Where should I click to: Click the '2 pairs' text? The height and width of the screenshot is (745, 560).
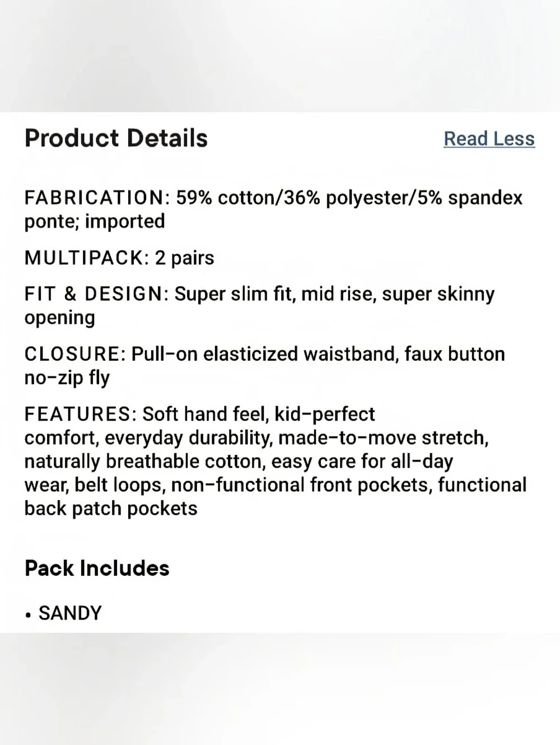[x=185, y=258]
